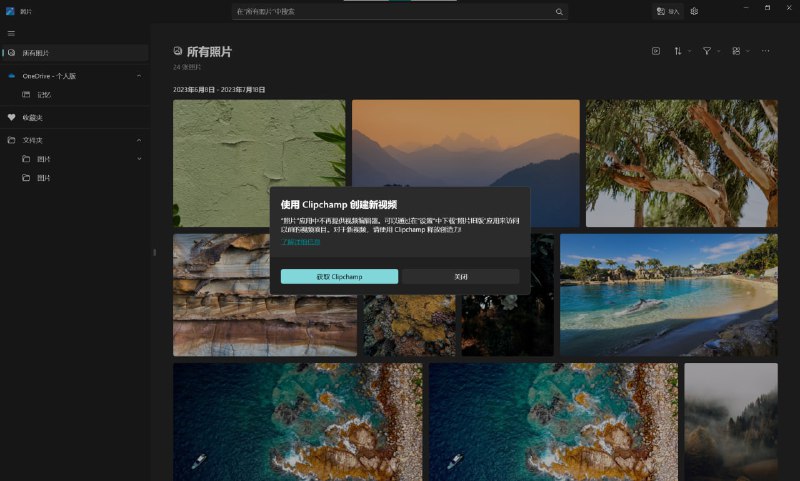The image size is (800, 481).
Task: Click the heart icon for 收藏夹
Action: pyautogui.click(x=12, y=117)
